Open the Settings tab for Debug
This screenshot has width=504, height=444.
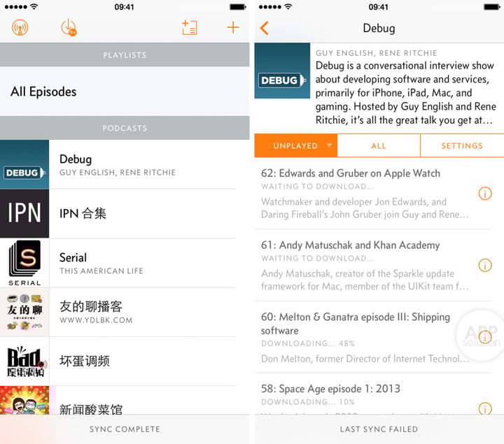(x=462, y=146)
